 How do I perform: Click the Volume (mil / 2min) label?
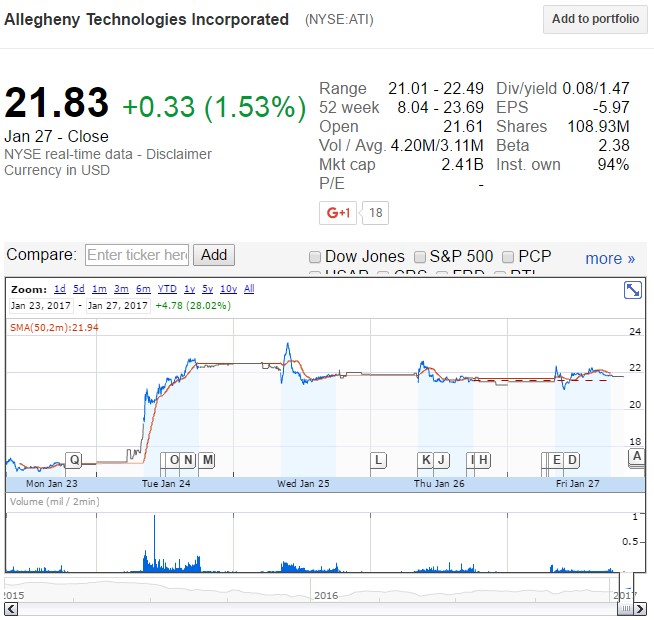coord(55,502)
